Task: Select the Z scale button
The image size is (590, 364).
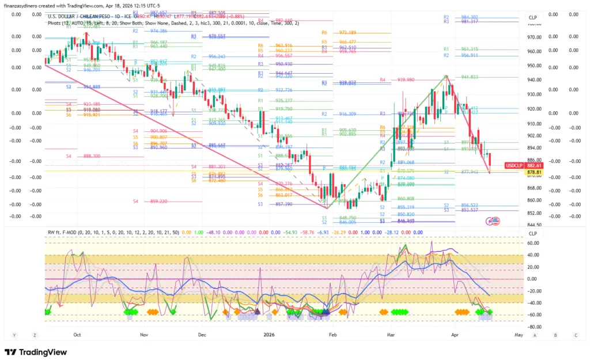Action: point(35,335)
